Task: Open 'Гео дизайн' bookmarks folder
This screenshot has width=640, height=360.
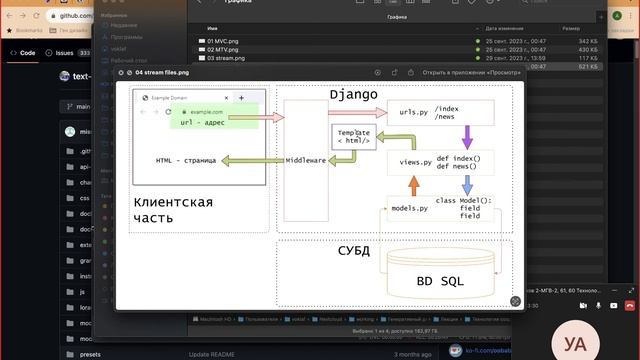Action: click(68, 31)
